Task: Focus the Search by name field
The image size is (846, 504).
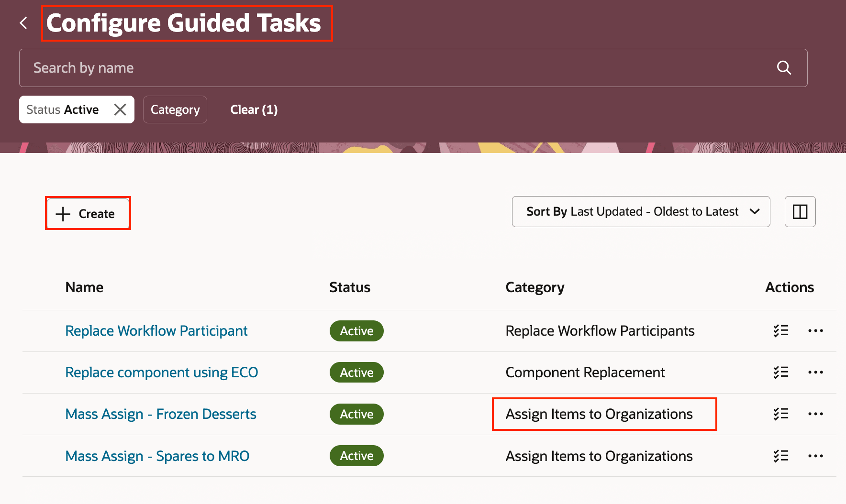Action: 383,68
